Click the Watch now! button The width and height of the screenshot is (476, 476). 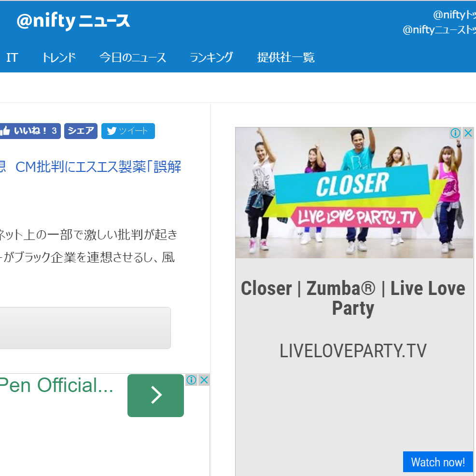click(438, 462)
